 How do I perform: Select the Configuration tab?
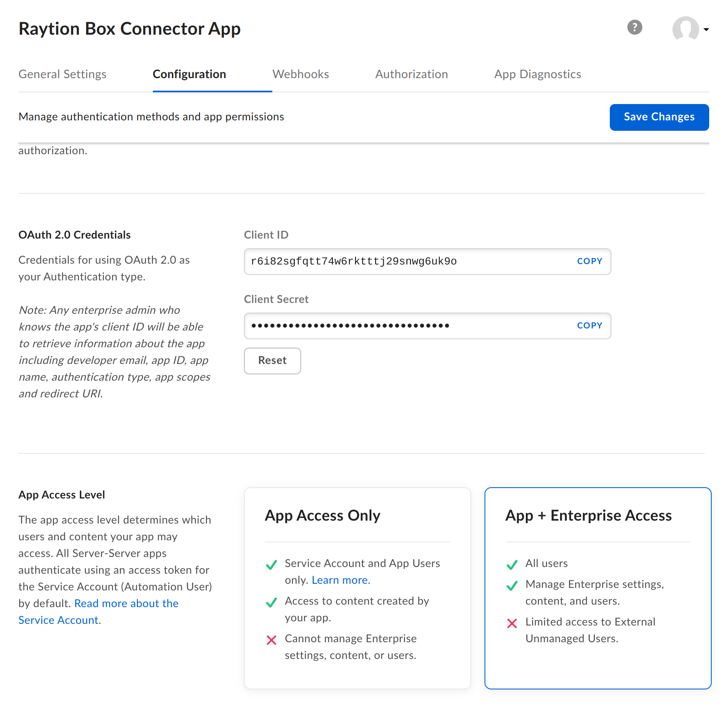point(189,74)
